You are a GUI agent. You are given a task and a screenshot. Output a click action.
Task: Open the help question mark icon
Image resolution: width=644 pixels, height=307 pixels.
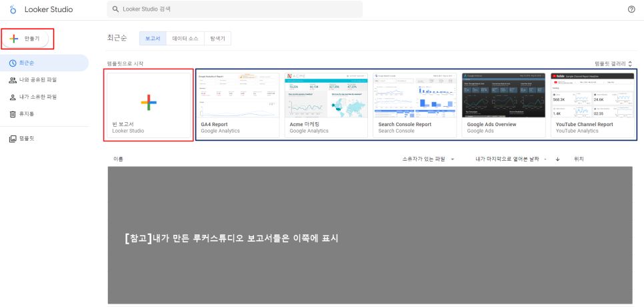(x=632, y=9)
